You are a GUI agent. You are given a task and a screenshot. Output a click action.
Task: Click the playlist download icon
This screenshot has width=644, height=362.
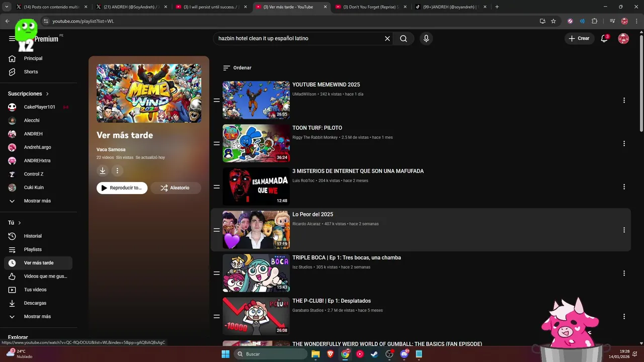(x=103, y=171)
